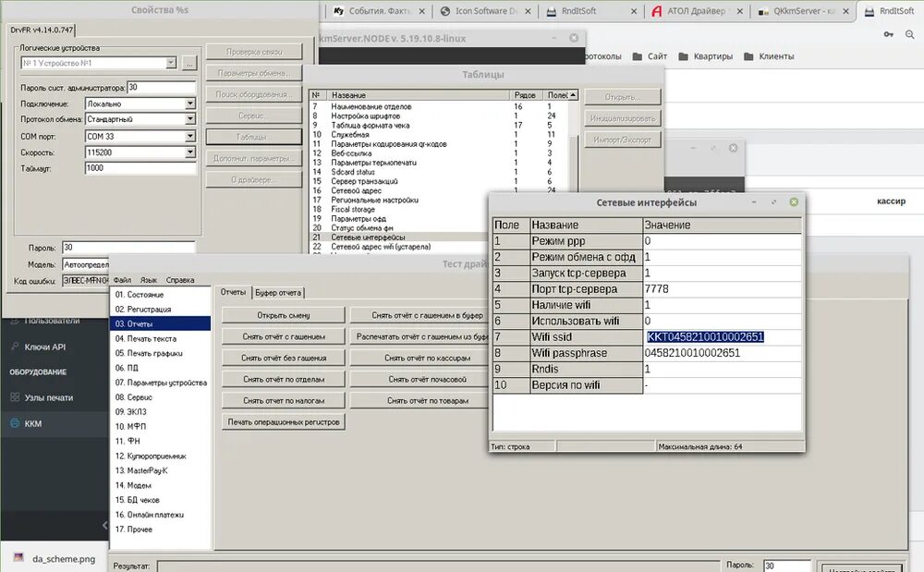The height and width of the screenshot is (572, 924).
Task: Open the Справка menu
Action: 180,280
